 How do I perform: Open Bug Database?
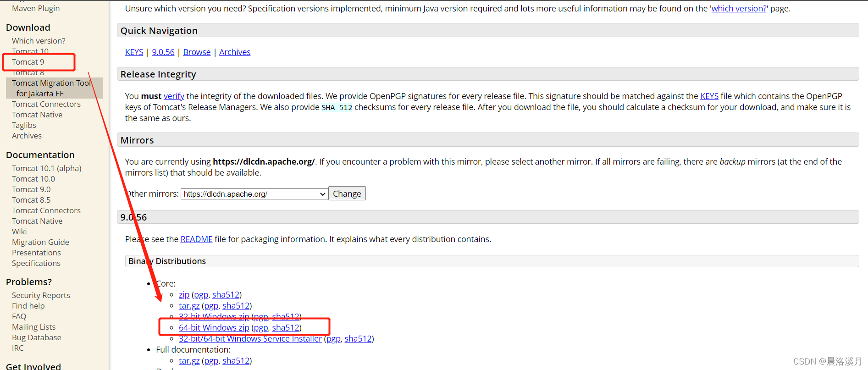[x=37, y=337]
